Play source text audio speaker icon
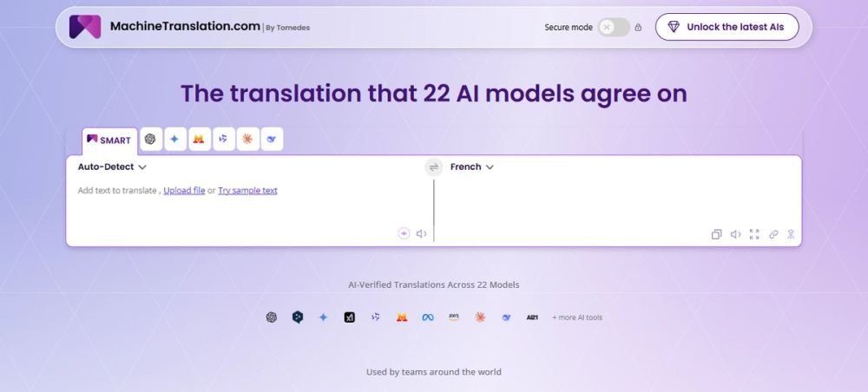 tap(422, 234)
